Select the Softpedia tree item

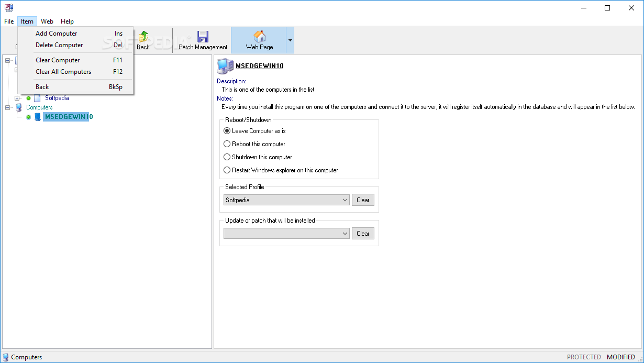[57, 98]
